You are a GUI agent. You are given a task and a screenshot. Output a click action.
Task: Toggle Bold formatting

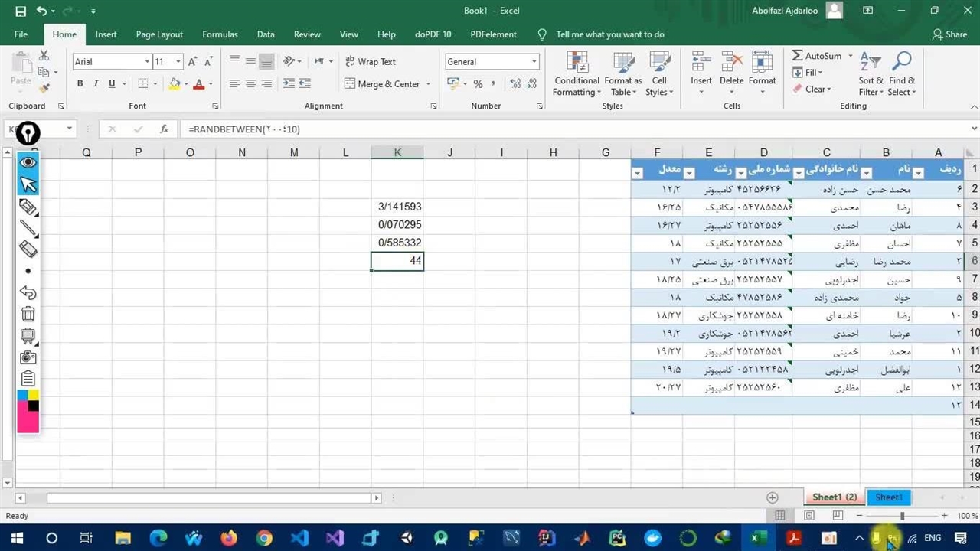(80, 84)
